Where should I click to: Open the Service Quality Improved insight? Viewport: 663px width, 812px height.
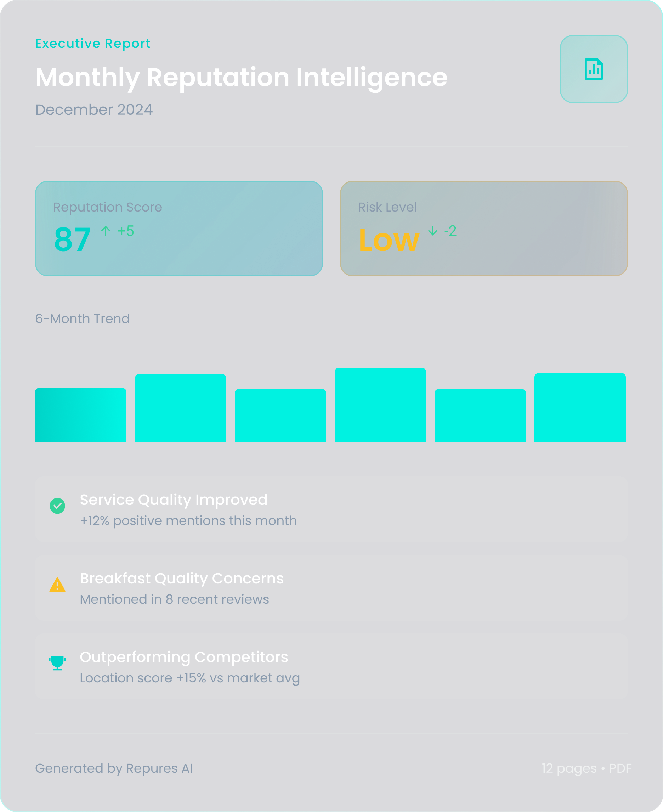[x=331, y=509]
